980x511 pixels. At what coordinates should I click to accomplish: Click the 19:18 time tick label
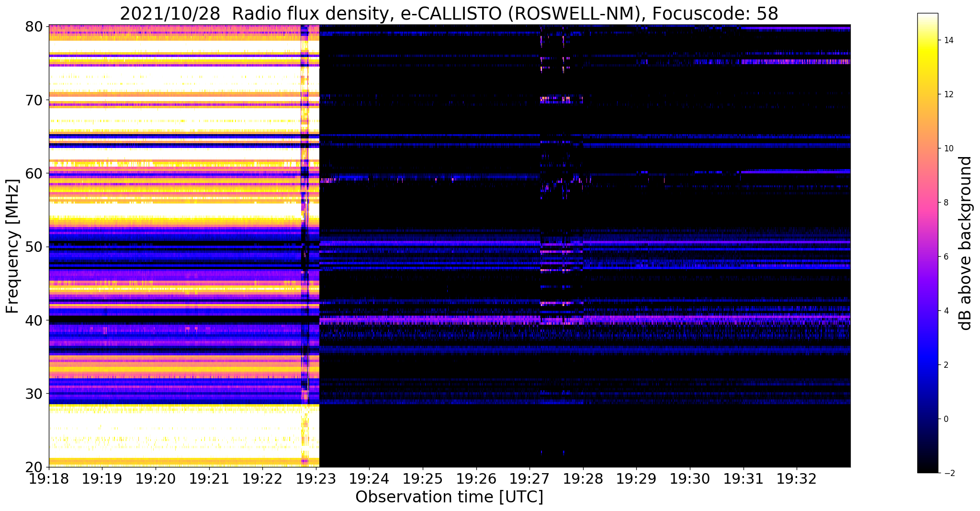[x=49, y=478]
